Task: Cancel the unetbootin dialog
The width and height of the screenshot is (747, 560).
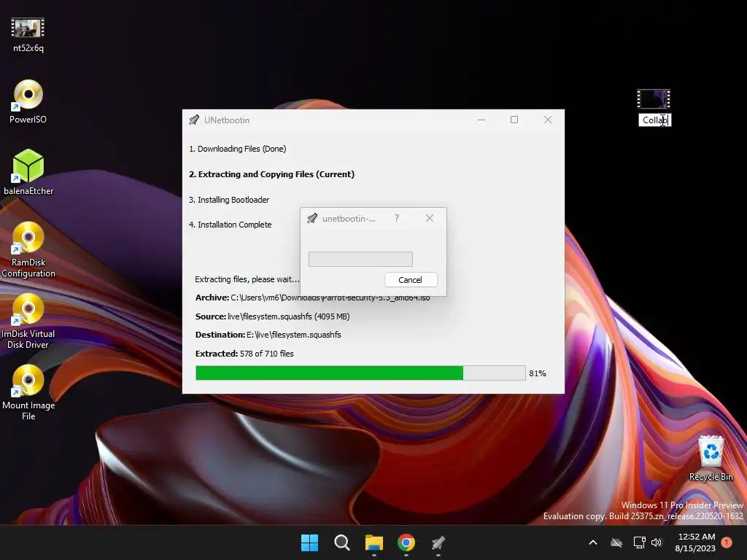Action: (411, 280)
